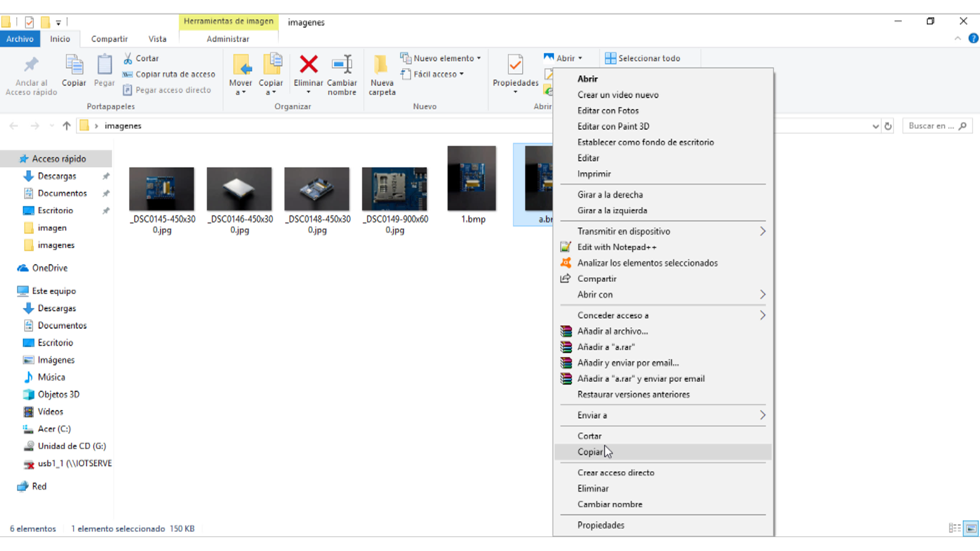This screenshot has width=980, height=551.
Task: Choose Copiar from context menu
Action: click(590, 452)
